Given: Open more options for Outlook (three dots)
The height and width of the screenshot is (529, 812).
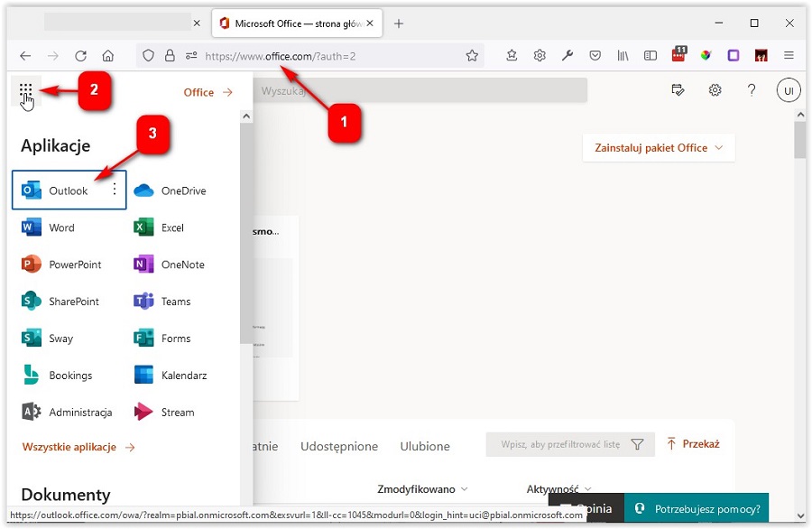Looking at the screenshot, I should point(115,189).
